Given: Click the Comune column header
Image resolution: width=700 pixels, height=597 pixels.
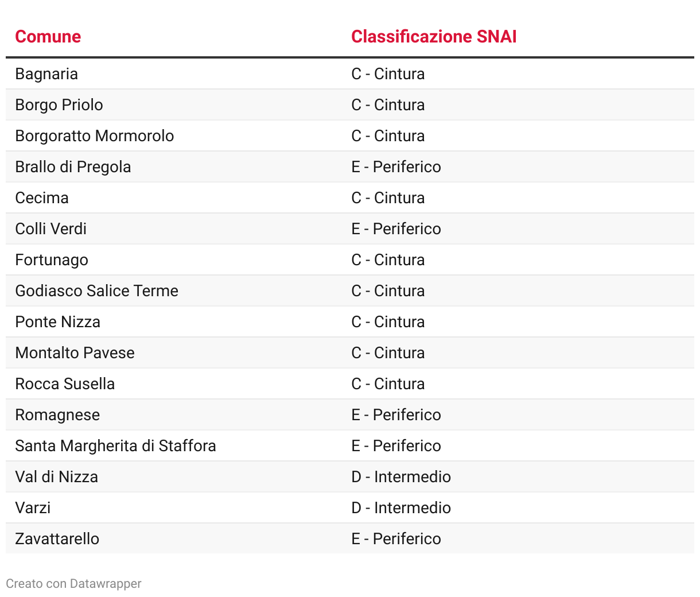Looking at the screenshot, I should pos(48,37).
